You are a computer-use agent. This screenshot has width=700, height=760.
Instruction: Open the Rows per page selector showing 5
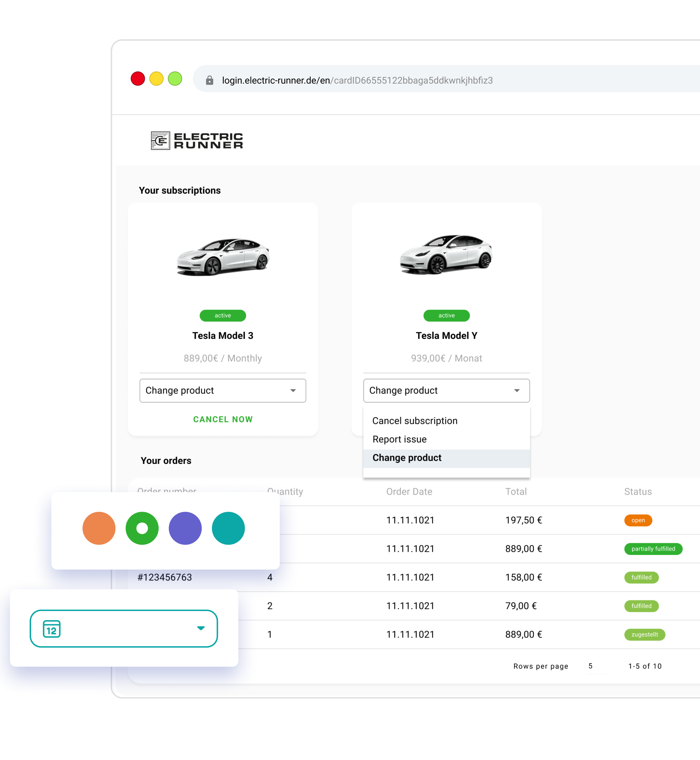(x=597, y=666)
